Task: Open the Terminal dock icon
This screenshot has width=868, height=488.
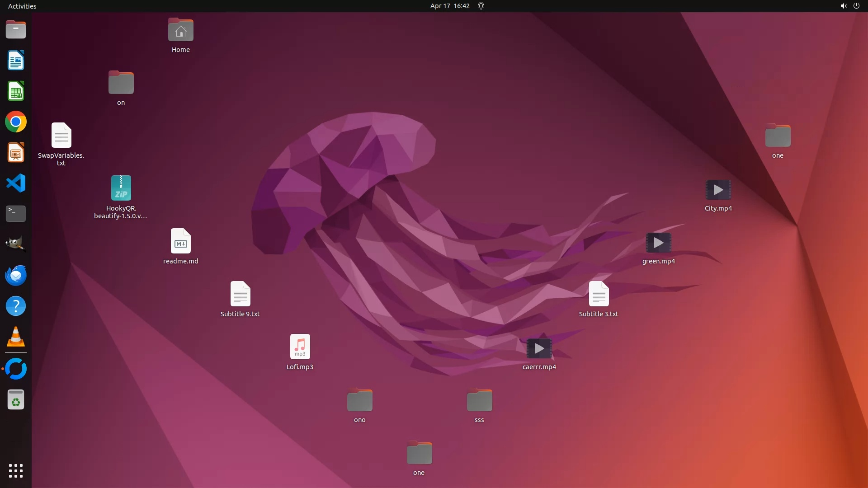Action: click(16, 214)
